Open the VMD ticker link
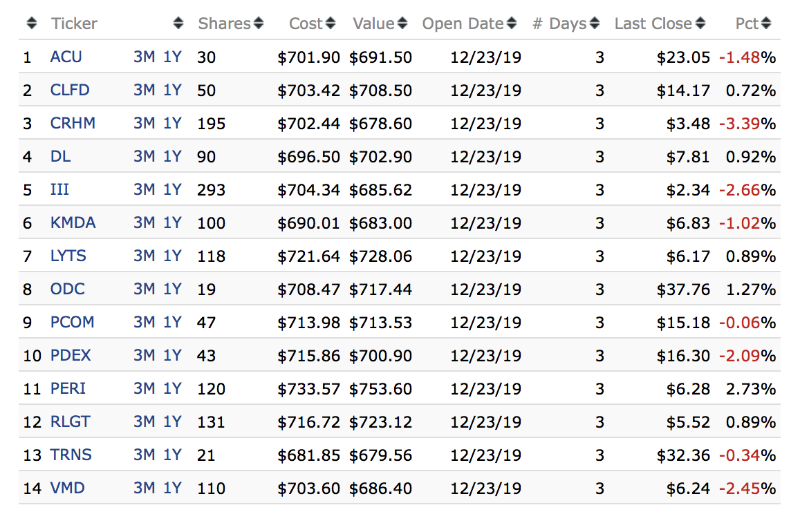 pyautogui.click(x=67, y=488)
